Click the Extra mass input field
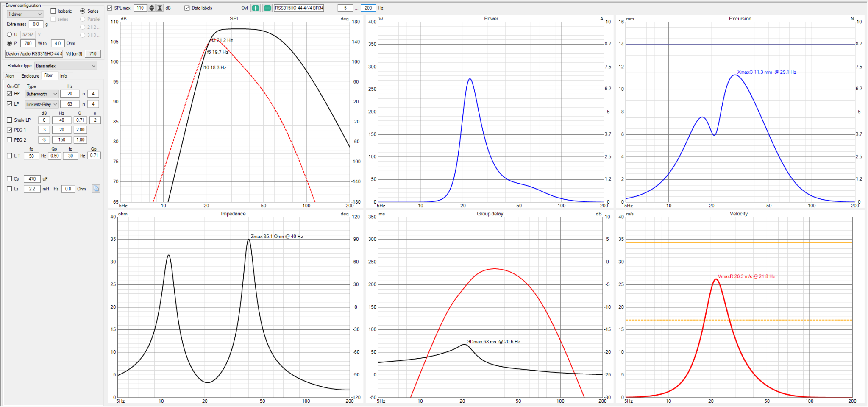This screenshot has width=868, height=407. (x=36, y=24)
